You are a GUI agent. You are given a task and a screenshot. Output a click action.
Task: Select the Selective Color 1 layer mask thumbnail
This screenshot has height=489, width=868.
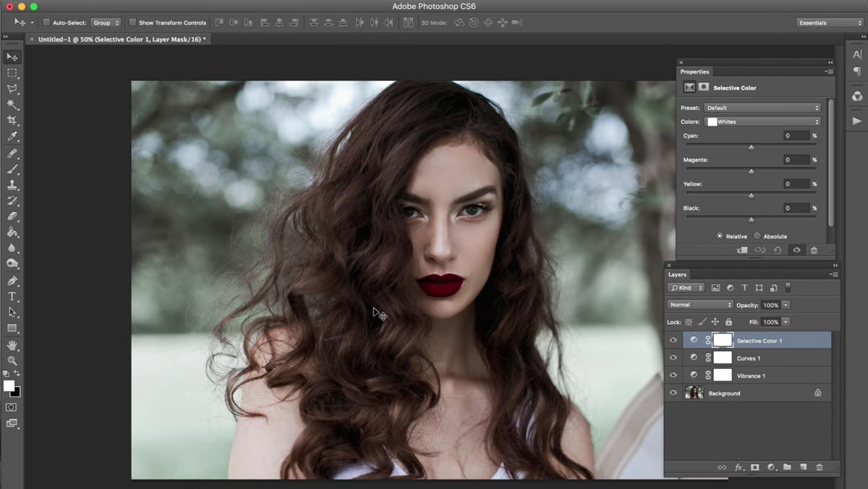coord(723,340)
